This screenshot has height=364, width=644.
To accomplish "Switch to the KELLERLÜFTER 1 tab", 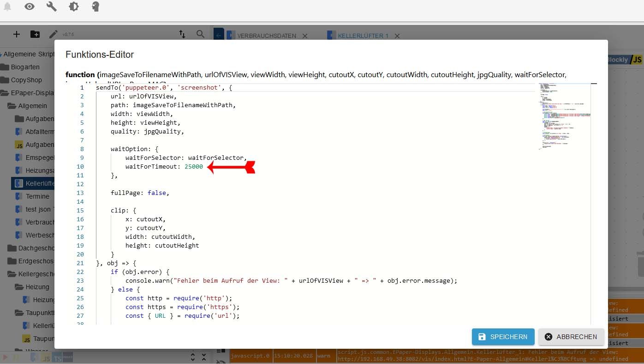I will tap(363, 36).
